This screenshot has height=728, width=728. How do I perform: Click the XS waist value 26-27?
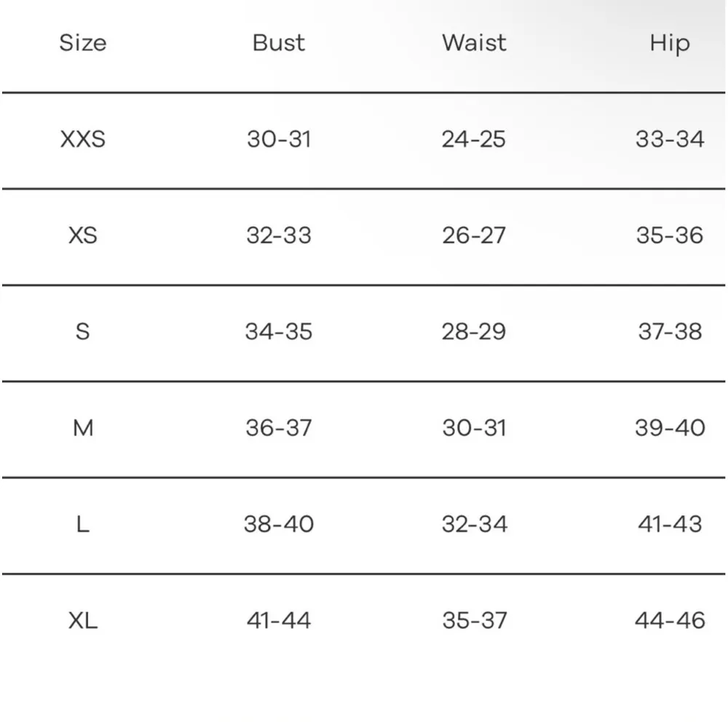coord(473,235)
